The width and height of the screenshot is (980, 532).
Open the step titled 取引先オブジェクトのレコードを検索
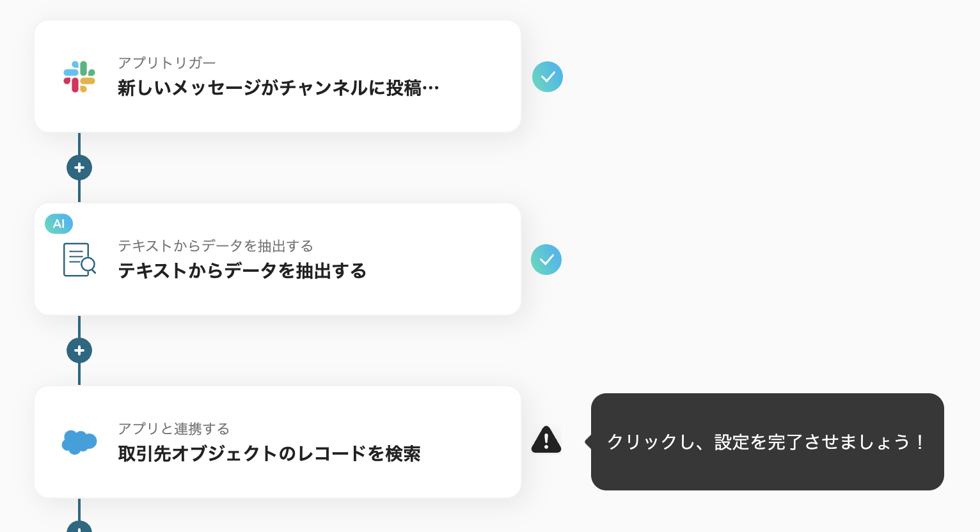coord(269,454)
